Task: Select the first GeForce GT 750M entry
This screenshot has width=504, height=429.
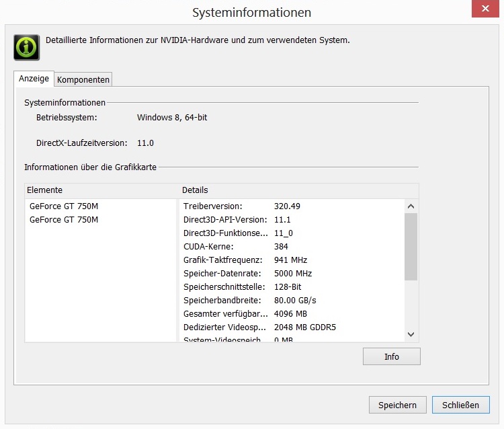Action: click(x=64, y=206)
